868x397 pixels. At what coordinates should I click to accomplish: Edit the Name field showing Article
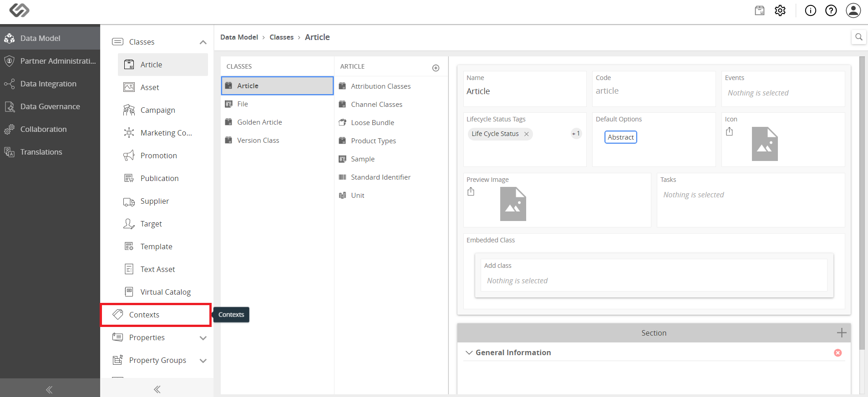tap(525, 89)
